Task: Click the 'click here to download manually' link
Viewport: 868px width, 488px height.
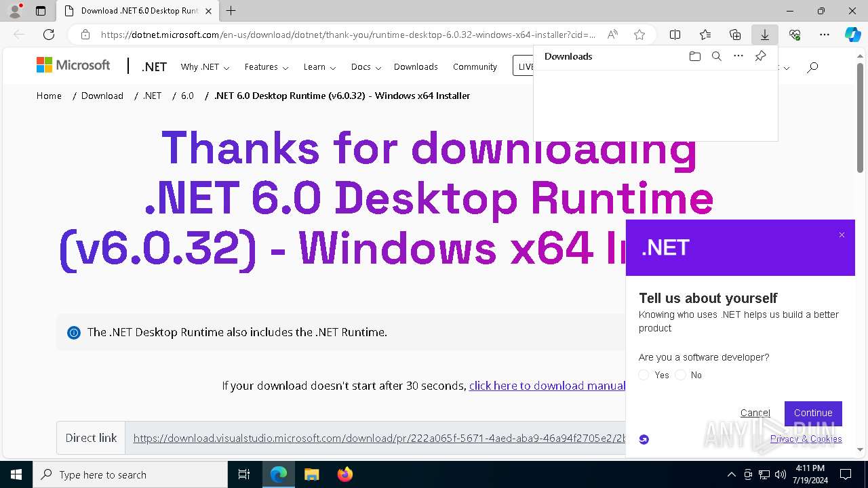Action: coord(547,386)
